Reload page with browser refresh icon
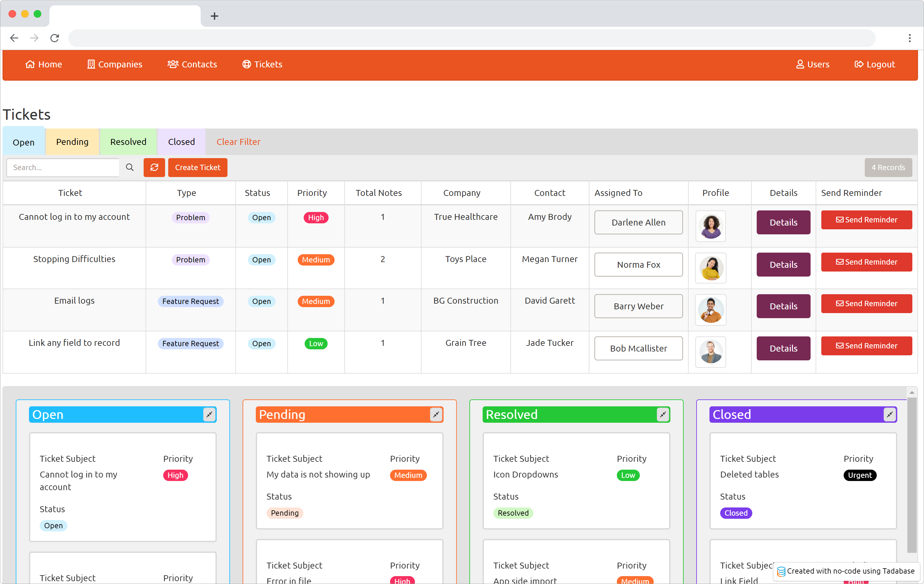924x584 pixels. tap(55, 38)
